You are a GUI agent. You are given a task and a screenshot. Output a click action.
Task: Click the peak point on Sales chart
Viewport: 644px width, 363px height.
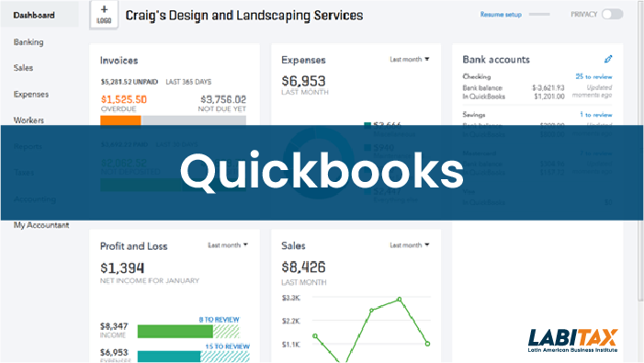tap(400, 300)
